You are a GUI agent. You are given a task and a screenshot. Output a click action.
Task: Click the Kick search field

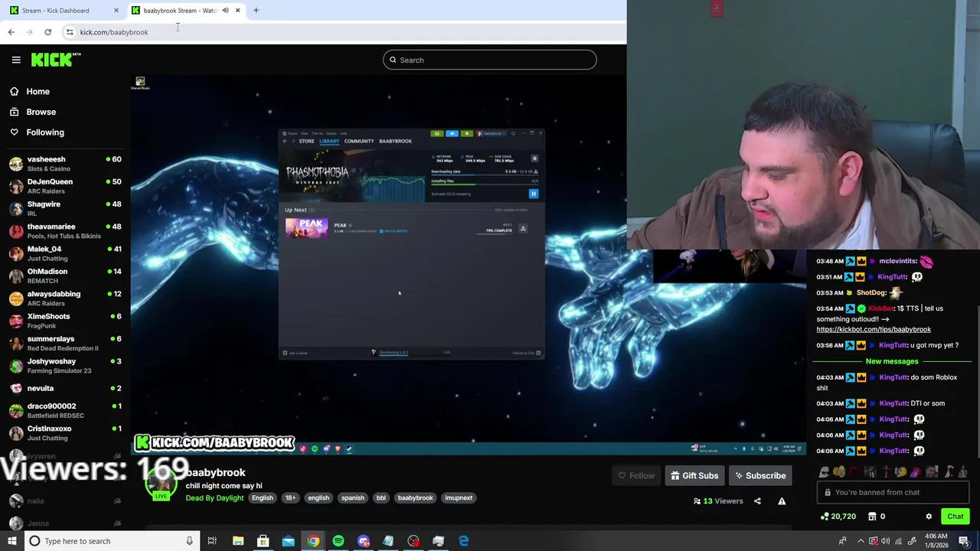tap(490, 60)
